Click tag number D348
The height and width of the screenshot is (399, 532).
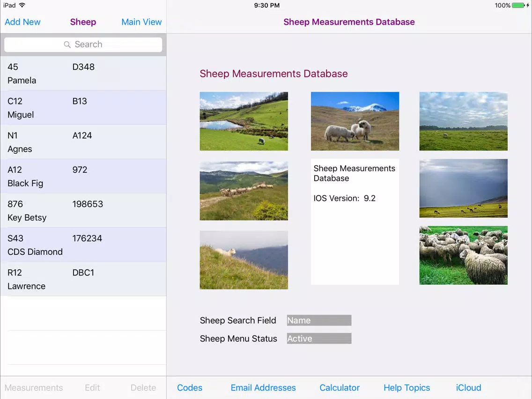(83, 67)
